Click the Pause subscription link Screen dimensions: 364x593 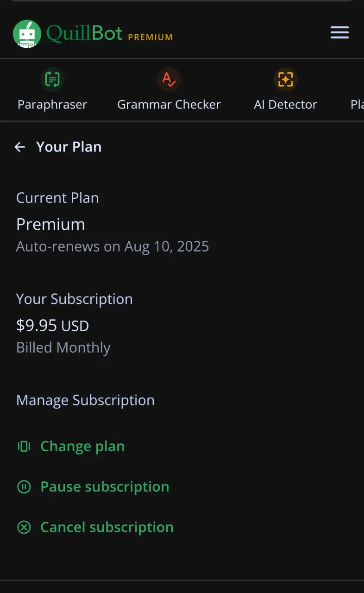pos(105,486)
